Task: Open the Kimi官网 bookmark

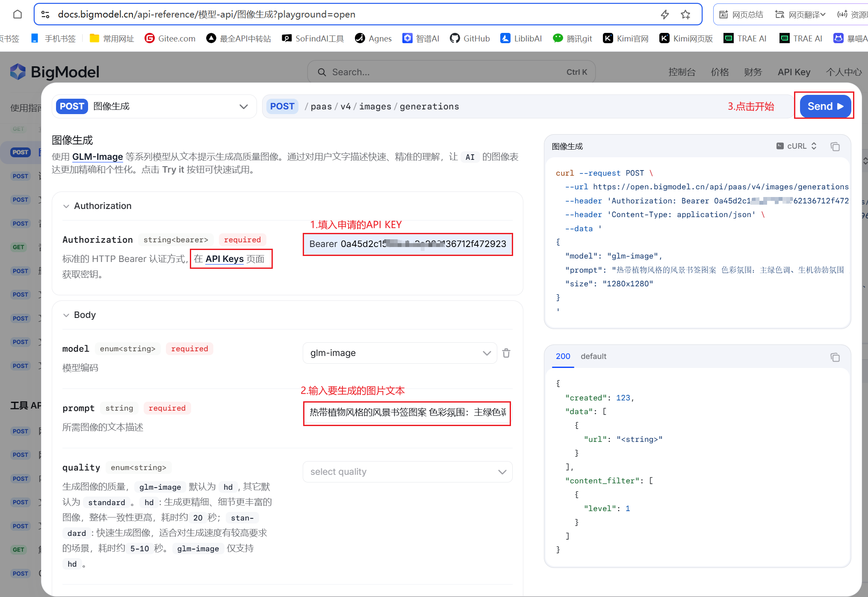Action: (x=626, y=38)
